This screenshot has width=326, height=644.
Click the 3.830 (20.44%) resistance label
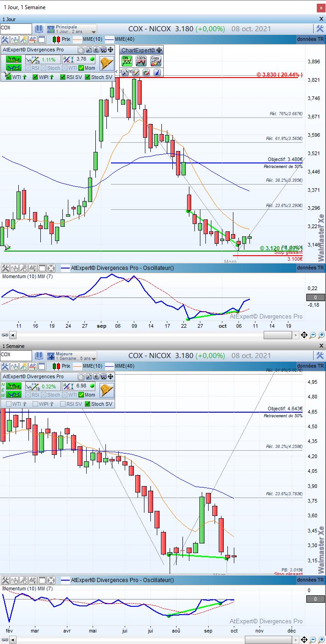tap(279, 74)
